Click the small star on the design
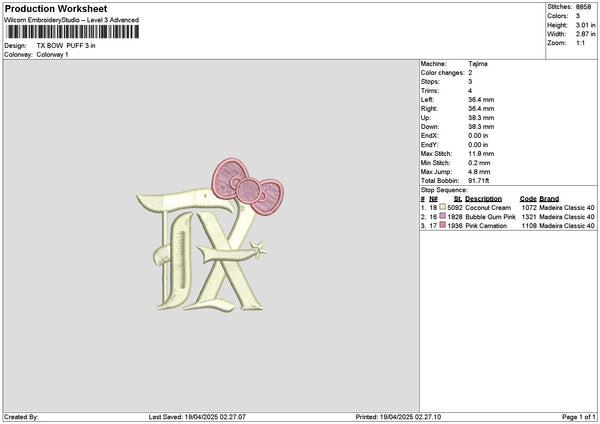This screenshot has width=600, height=424. (258, 249)
